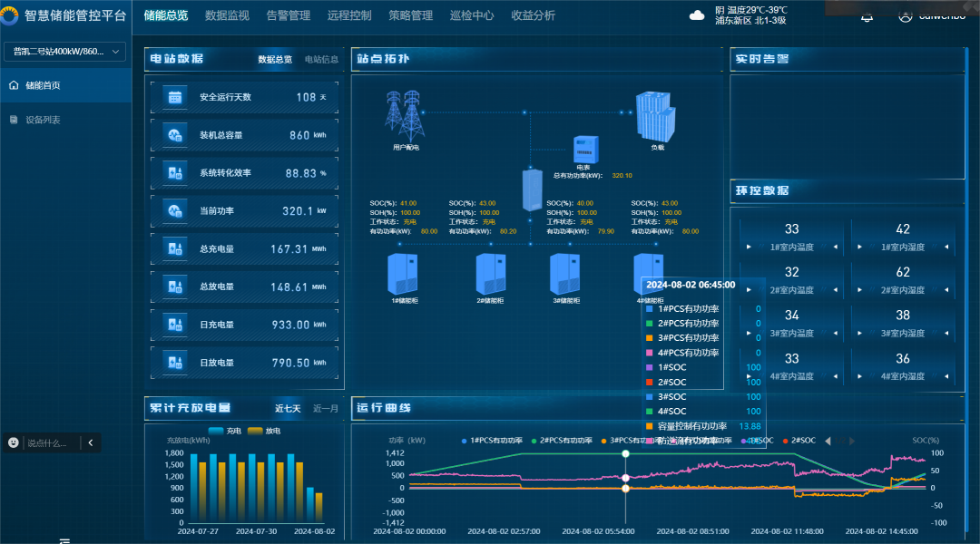Collapse the sidebar with the arrow button
The image size is (980, 544).
coord(90,442)
